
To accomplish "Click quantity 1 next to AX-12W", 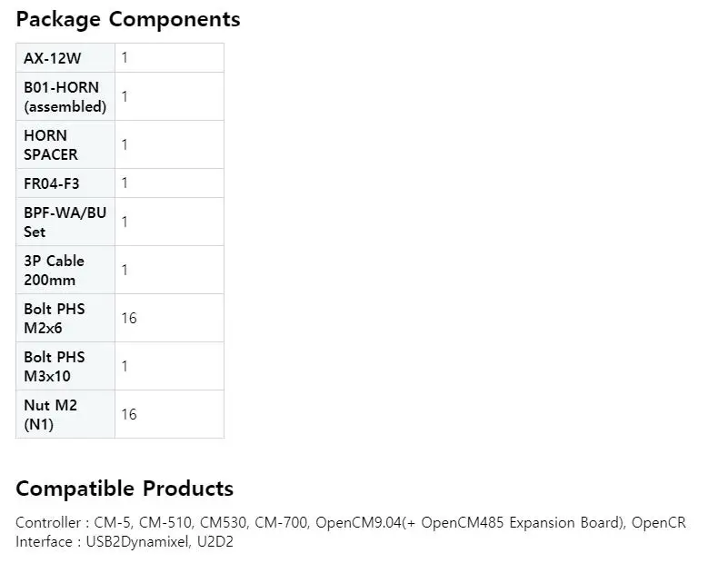I will click(125, 58).
